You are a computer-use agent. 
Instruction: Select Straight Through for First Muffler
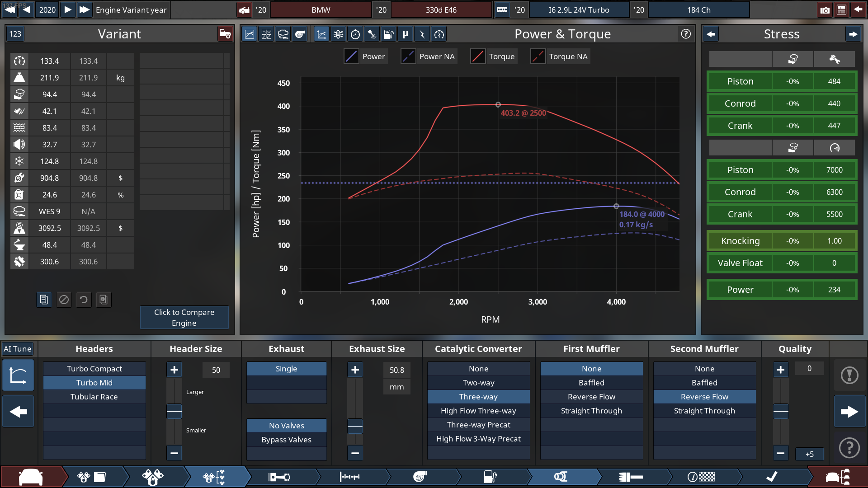point(592,411)
